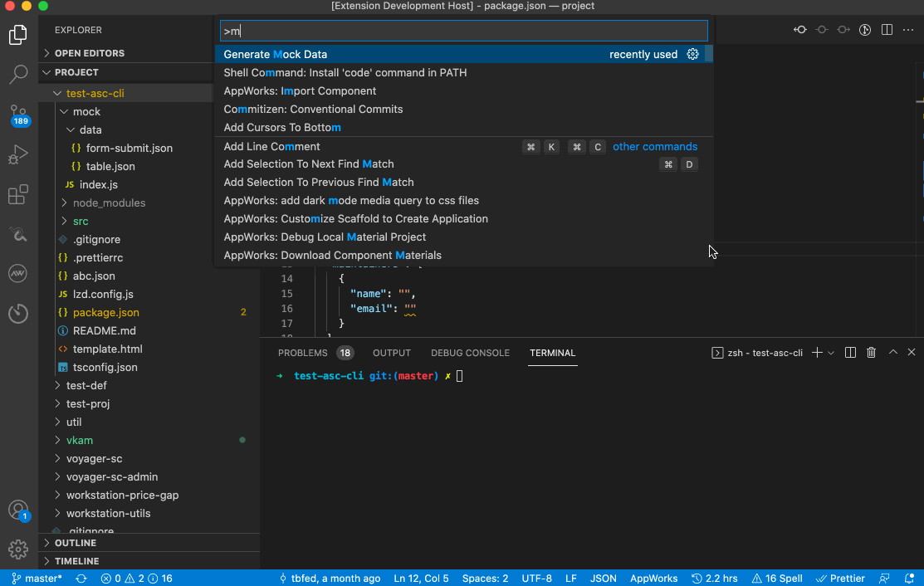Collapse the test-asc-cli folder
The width and height of the screenshot is (924, 586).
(x=57, y=93)
